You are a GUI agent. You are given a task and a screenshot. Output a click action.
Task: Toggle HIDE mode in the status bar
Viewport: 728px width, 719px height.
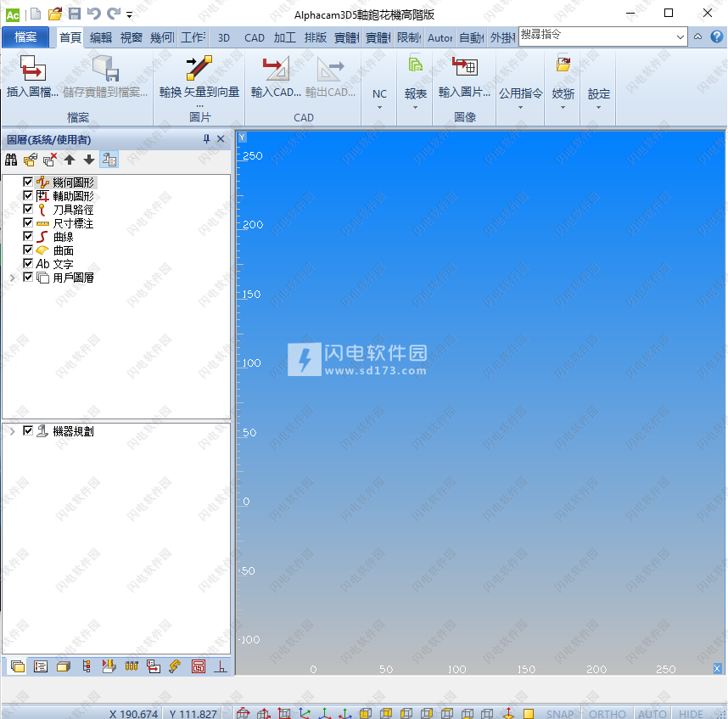pos(691,714)
